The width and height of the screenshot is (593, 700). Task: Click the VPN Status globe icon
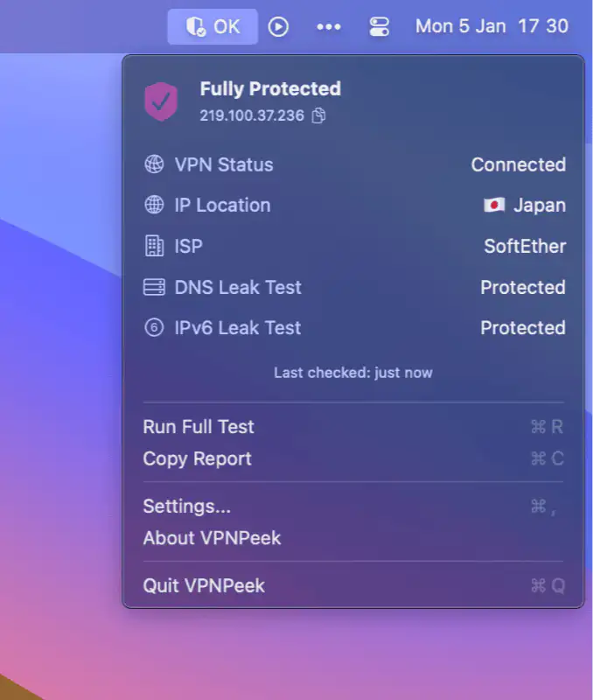tap(154, 164)
